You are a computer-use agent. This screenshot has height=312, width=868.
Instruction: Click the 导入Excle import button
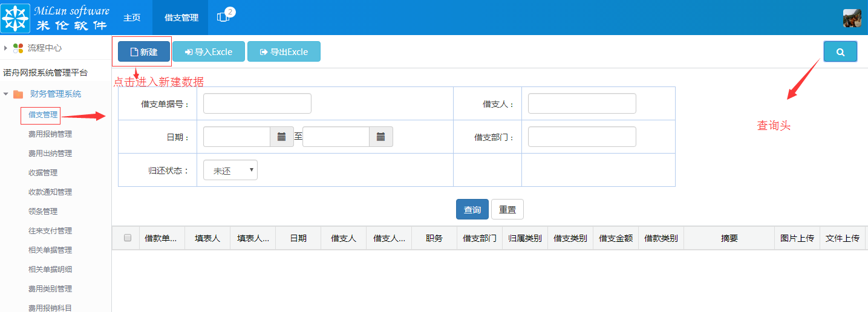[209, 52]
